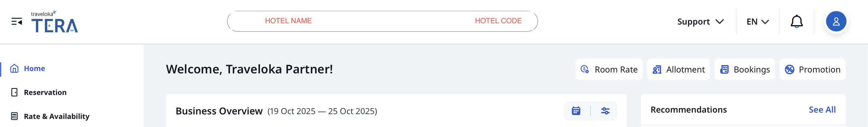Click the Bookings shortcut button

[x=745, y=69]
